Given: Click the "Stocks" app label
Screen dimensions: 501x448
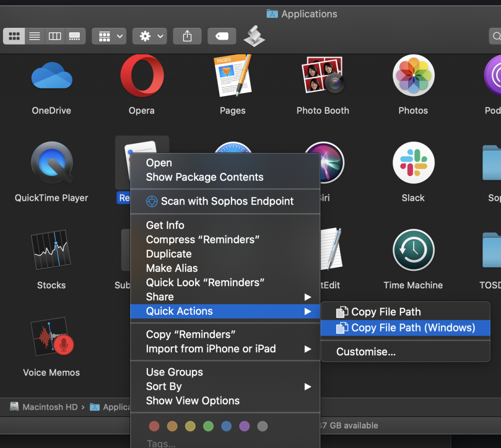Looking at the screenshot, I should (x=51, y=285).
